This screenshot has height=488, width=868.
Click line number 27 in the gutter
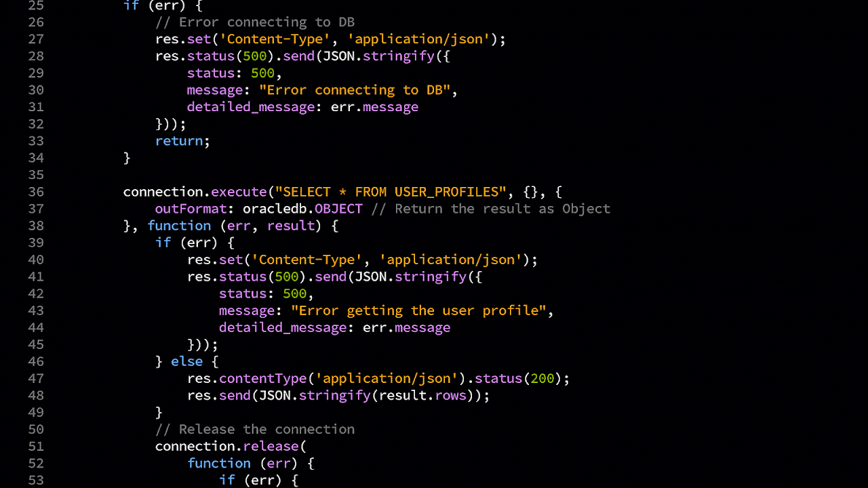(36, 39)
